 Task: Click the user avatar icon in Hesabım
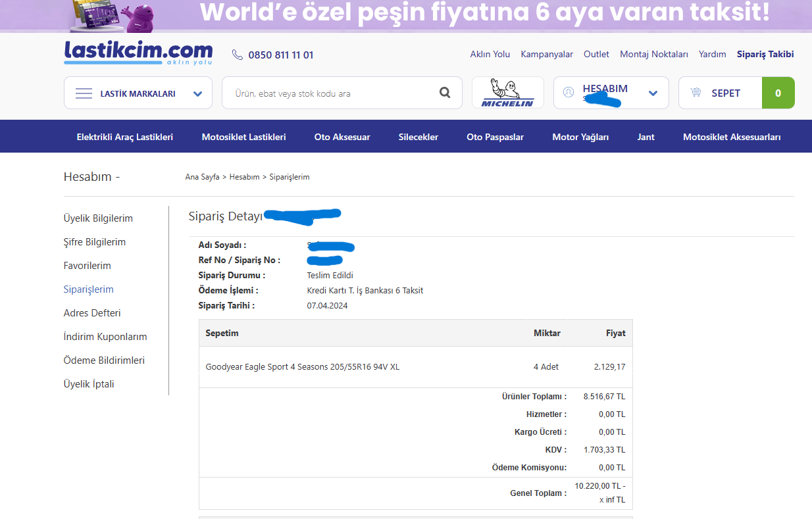(x=569, y=93)
